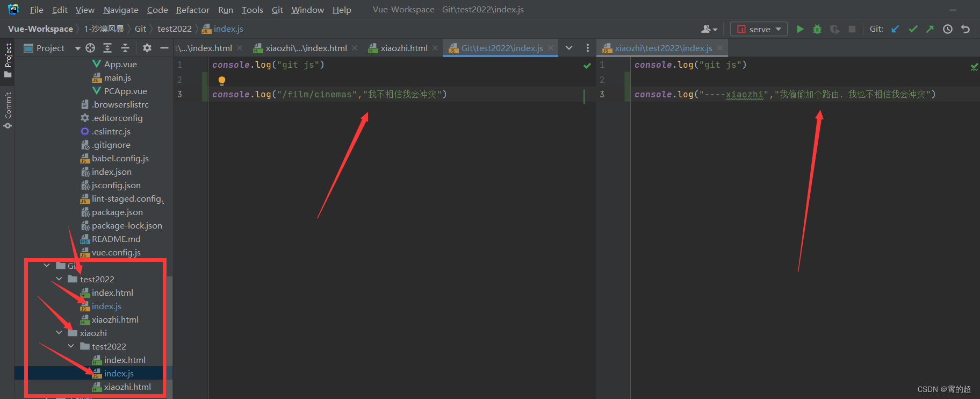Open the serve run configuration dropdown
Image resolution: width=980 pixels, height=399 pixels.
pos(759,29)
